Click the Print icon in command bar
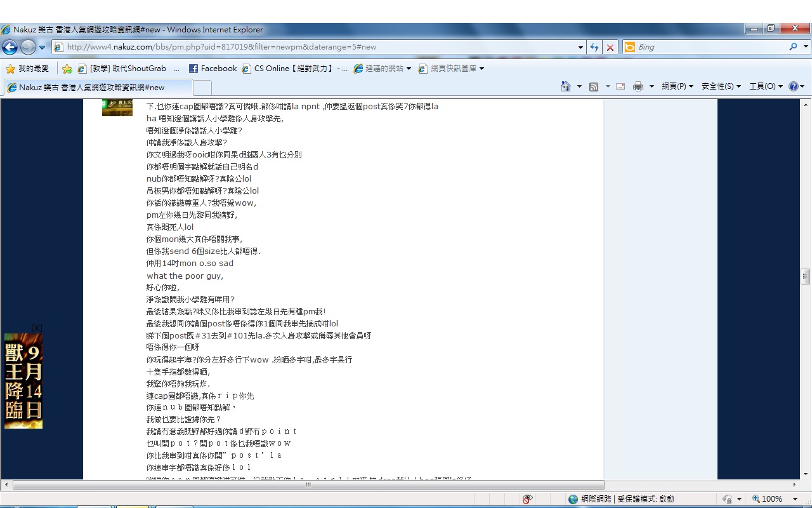This screenshot has width=812, height=508. click(x=638, y=86)
